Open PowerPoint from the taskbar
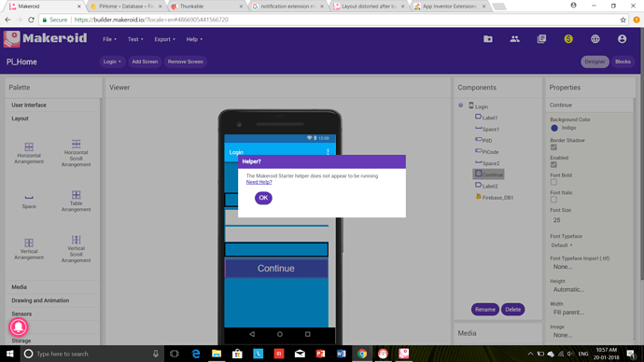This screenshot has width=644, height=362. pos(320,354)
